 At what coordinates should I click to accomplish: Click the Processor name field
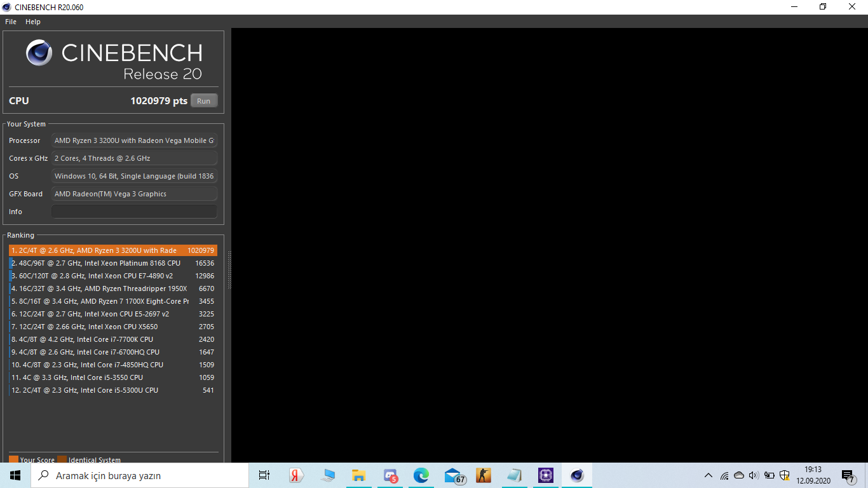click(134, 140)
